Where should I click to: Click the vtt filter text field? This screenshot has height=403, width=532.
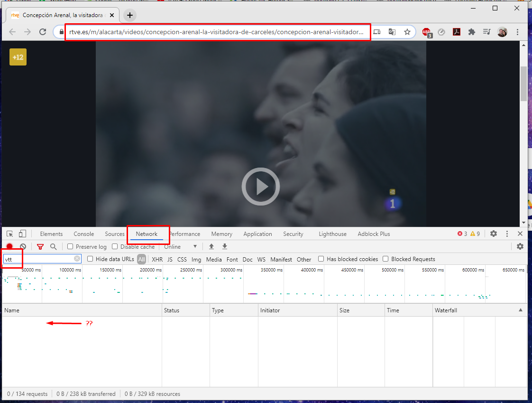[38, 259]
